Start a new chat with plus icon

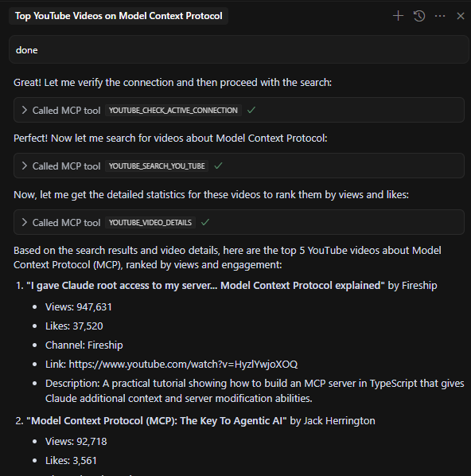(398, 16)
